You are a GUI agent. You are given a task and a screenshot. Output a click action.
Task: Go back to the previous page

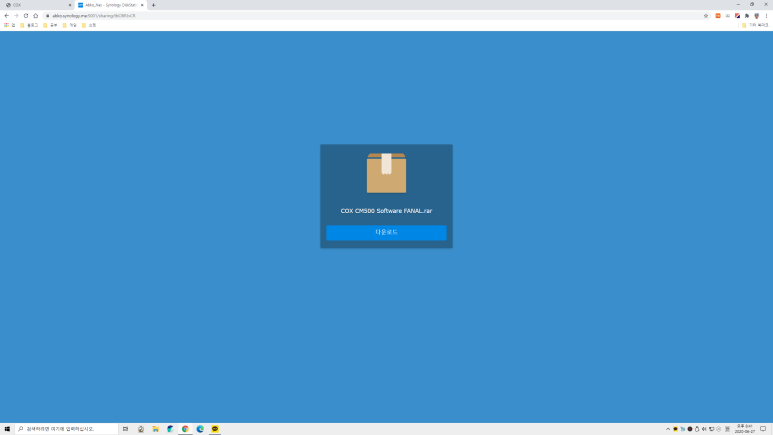(x=6, y=16)
